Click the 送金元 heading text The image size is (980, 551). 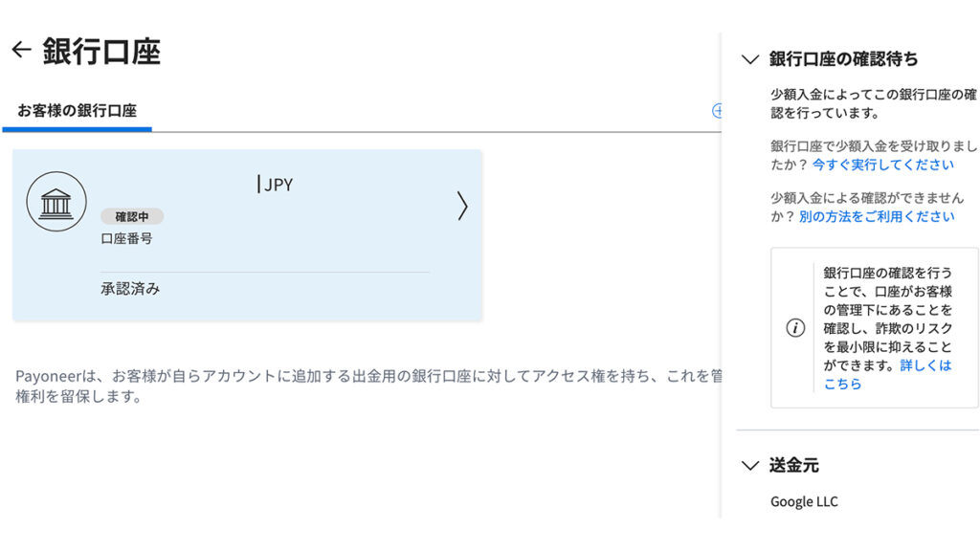793,466
